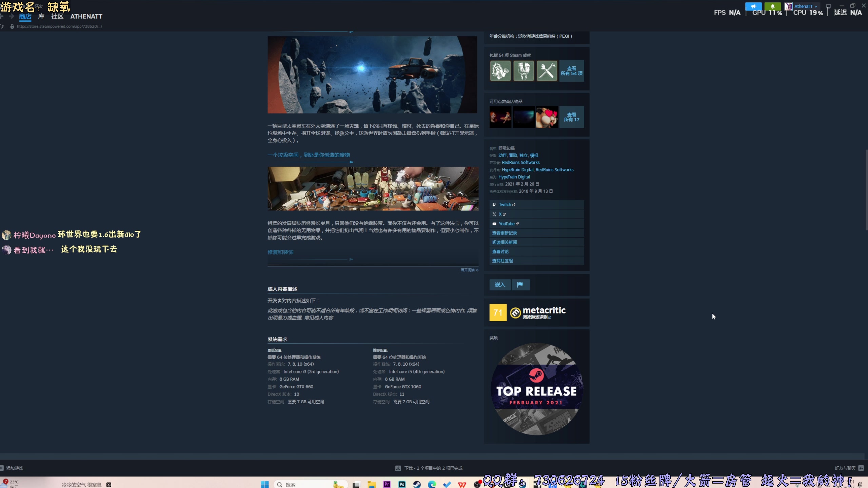This screenshot has width=868, height=488.
Task: Open 查看讨论 discussions link
Action: pos(537,251)
